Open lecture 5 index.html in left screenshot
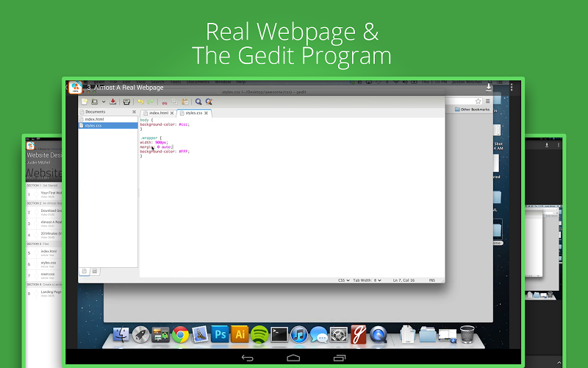The height and width of the screenshot is (368, 588). pyautogui.click(x=44, y=252)
